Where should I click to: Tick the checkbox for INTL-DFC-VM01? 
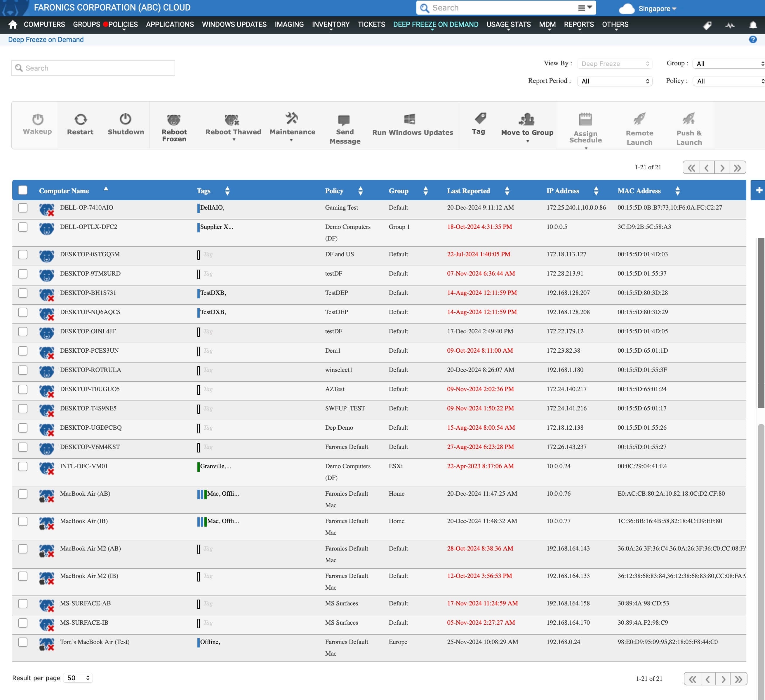[23, 466]
